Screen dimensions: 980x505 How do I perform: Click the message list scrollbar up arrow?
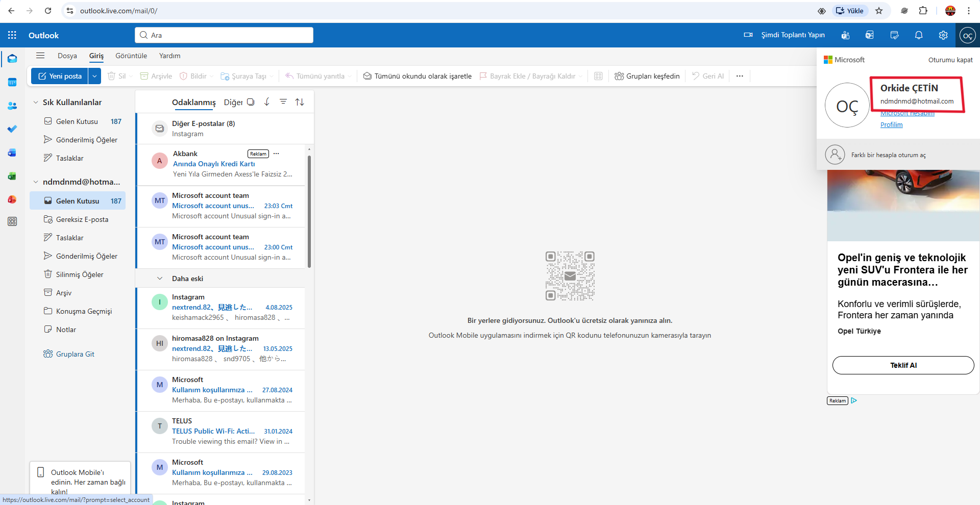309,149
